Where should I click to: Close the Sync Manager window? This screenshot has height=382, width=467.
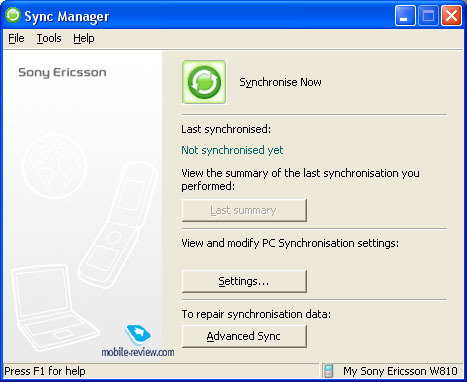451,16
